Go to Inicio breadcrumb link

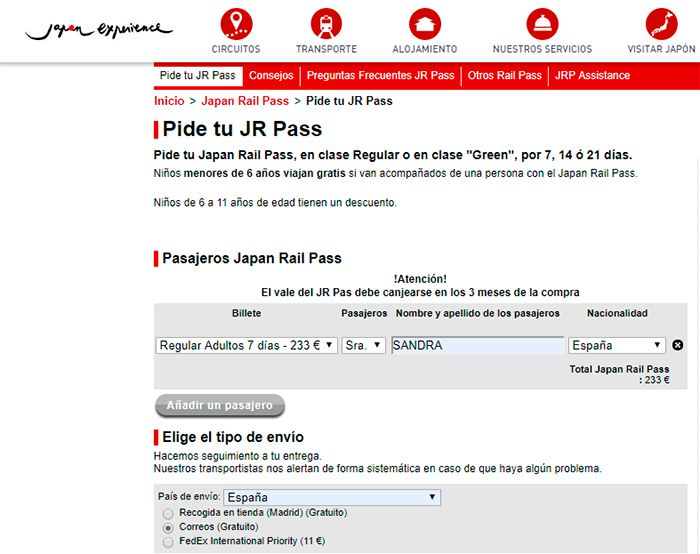(169, 101)
